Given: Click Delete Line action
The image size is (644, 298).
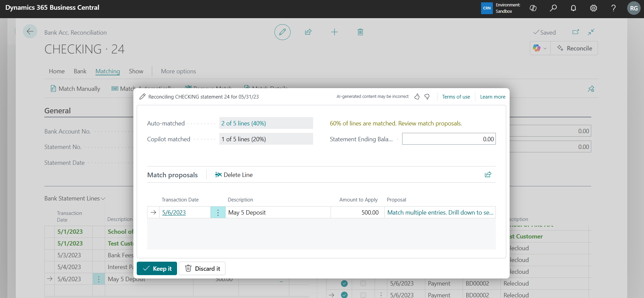Looking at the screenshot, I should click(x=234, y=175).
